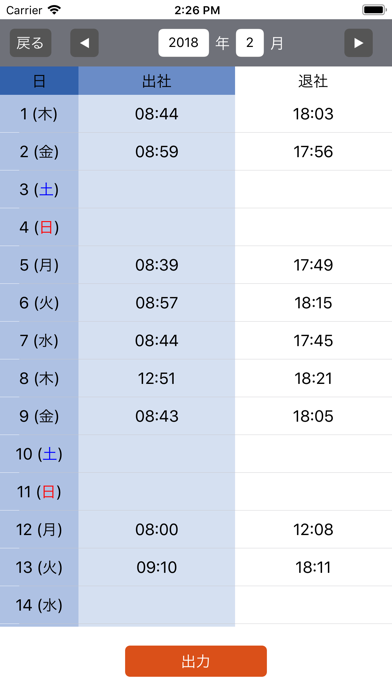Select the 10 (土) date row label
Image resolution: width=392 pixels, height=696 pixels.
tap(39, 454)
